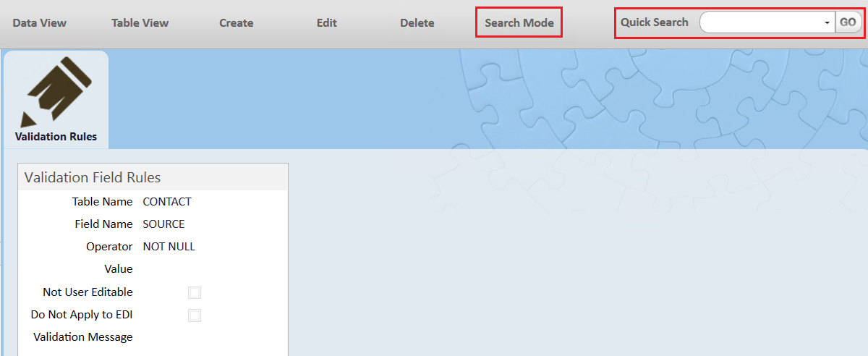This screenshot has height=356, width=868.
Task: Click the Validation Message label
Action: tap(83, 337)
